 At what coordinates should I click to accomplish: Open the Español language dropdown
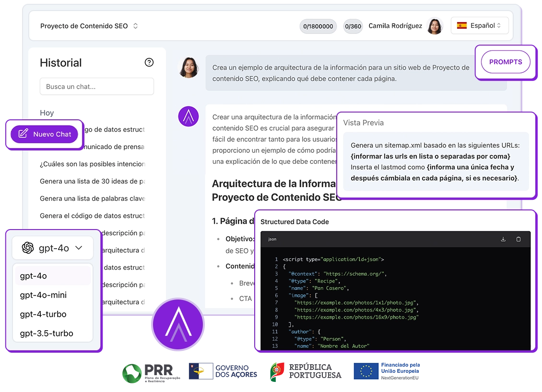[479, 26]
